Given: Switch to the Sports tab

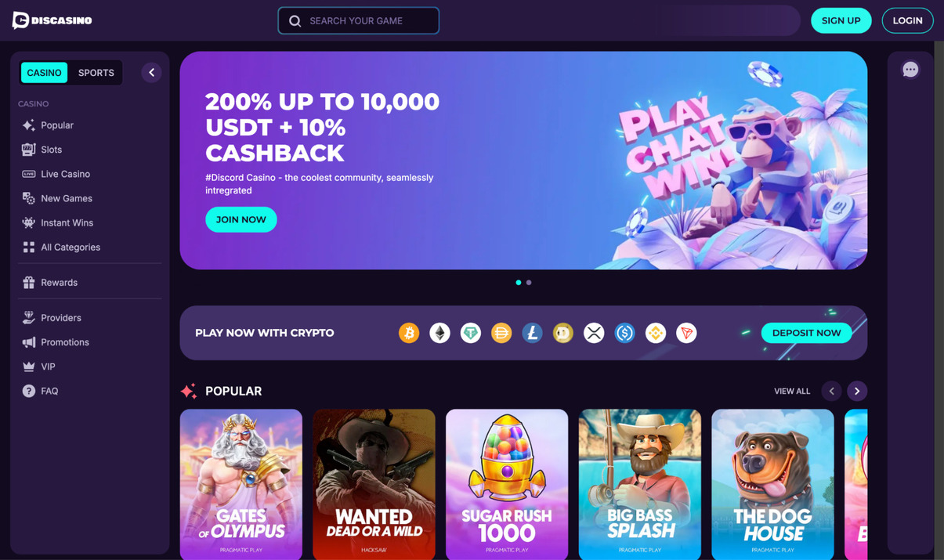Looking at the screenshot, I should tap(96, 72).
